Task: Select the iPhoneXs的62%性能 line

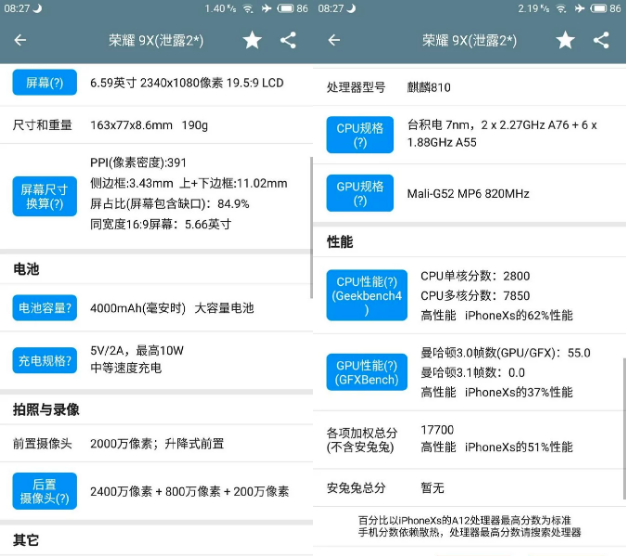Action: (497, 316)
